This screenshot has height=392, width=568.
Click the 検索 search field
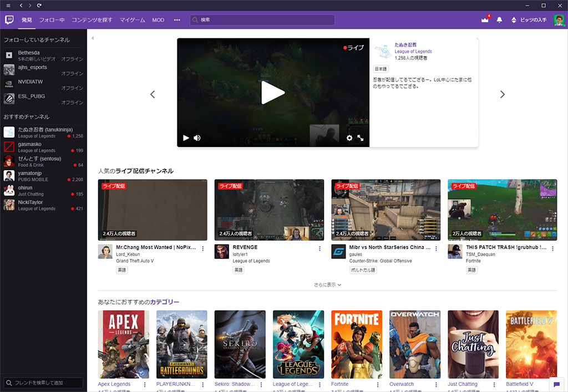tap(262, 20)
